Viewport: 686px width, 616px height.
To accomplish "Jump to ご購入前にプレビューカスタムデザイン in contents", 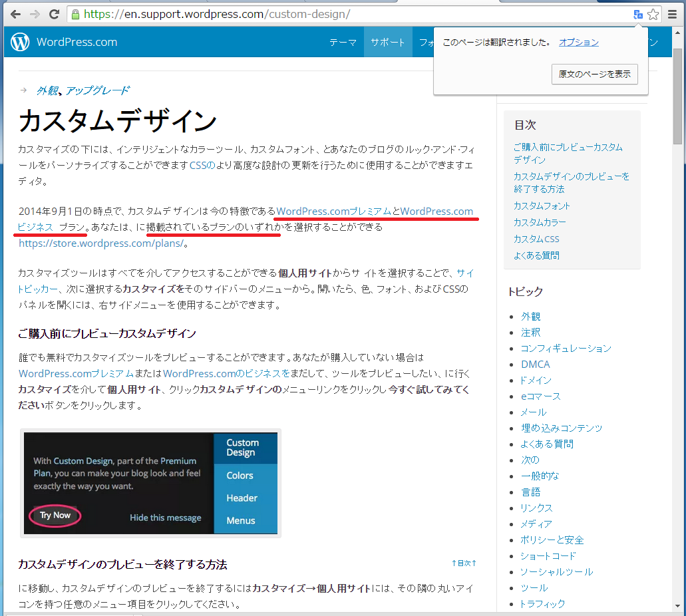I will pyautogui.click(x=568, y=153).
